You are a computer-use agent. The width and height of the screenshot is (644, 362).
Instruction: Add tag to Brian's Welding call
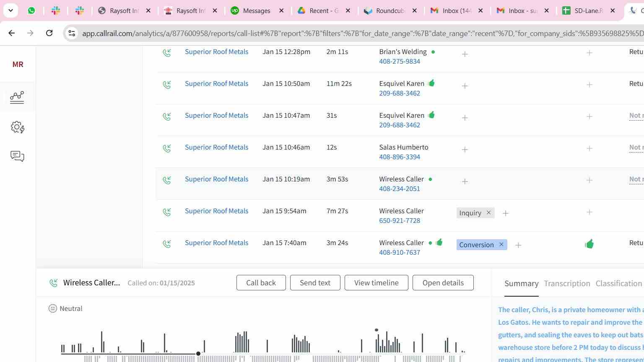465,54
